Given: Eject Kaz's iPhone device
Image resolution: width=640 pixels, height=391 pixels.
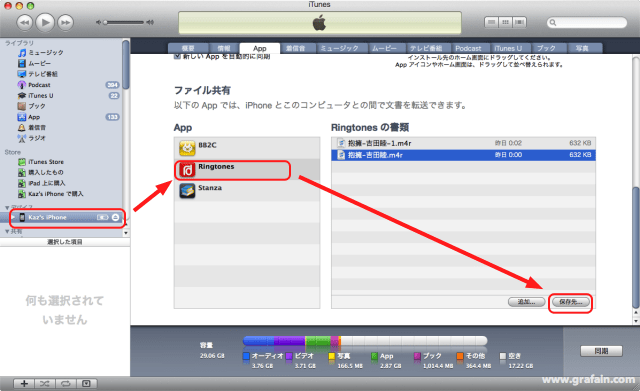Looking at the screenshot, I should (116, 217).
